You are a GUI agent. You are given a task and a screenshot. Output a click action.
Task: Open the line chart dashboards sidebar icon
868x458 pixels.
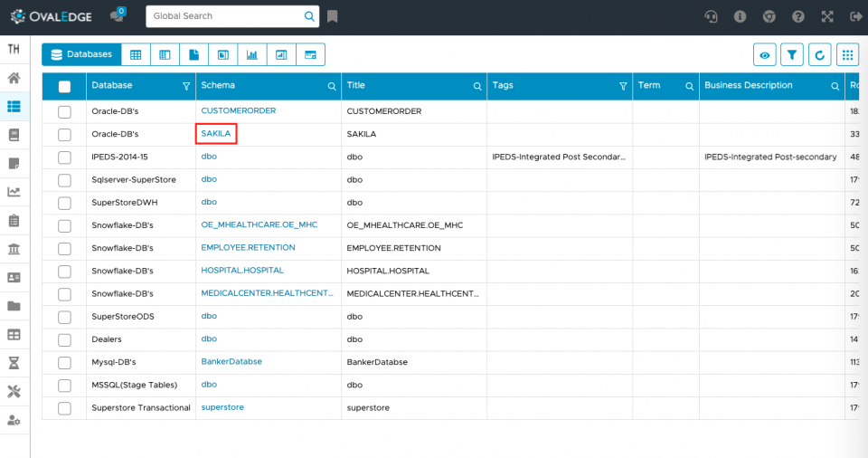14,192
